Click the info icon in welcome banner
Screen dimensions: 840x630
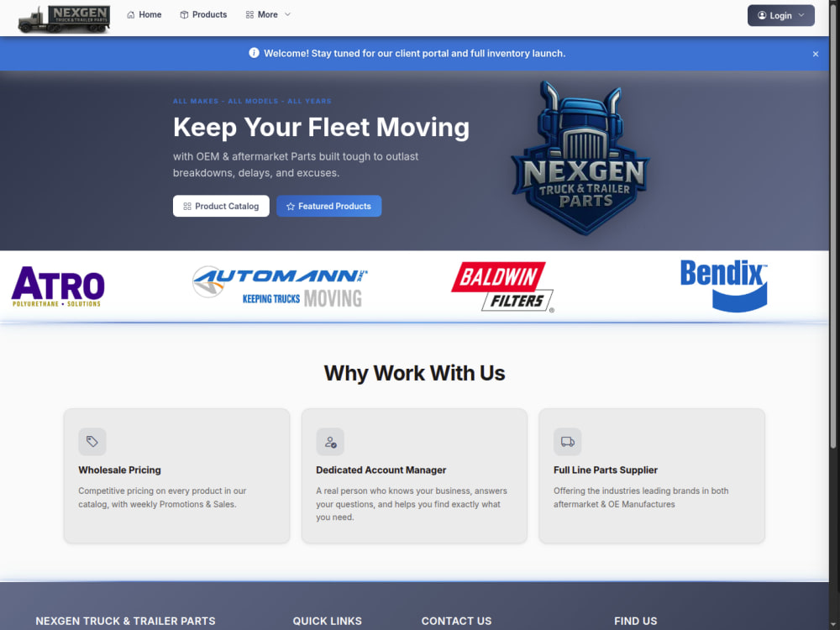[254, 53]
